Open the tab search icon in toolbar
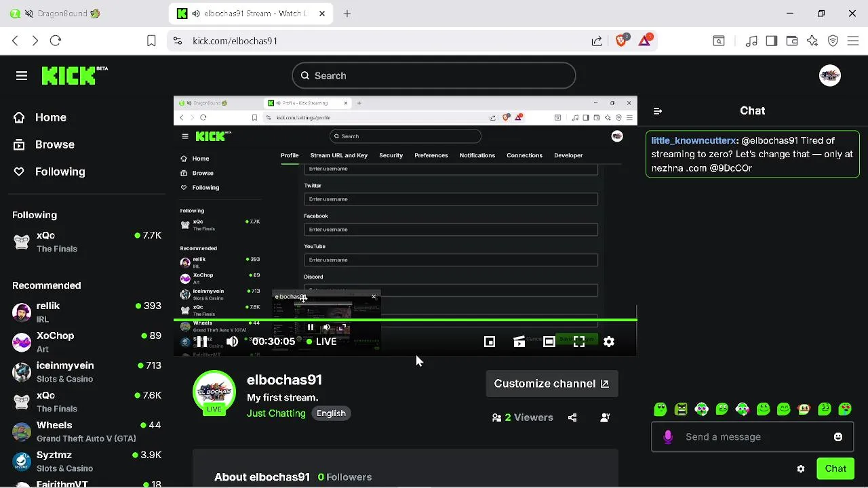This screenshot has height=488, width=868. pos(719,41)
